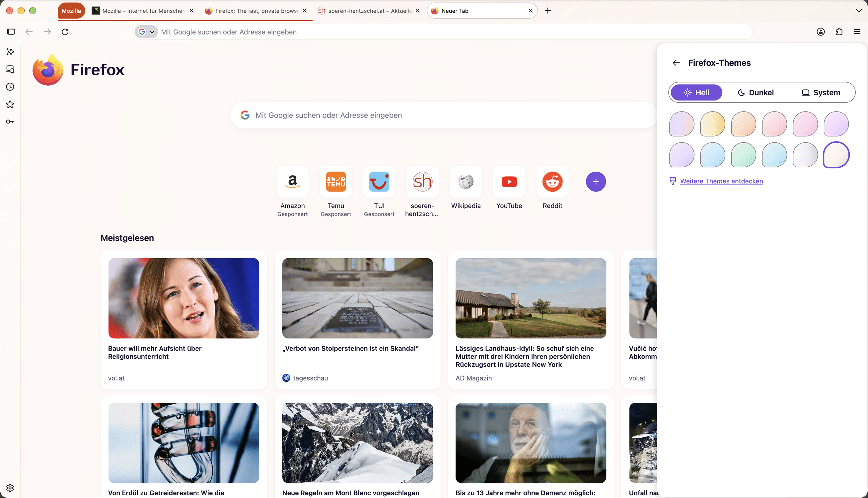Open the extensions puzzle icon
This screenshot has width=868, height=498.
click(x=839, y=32)
